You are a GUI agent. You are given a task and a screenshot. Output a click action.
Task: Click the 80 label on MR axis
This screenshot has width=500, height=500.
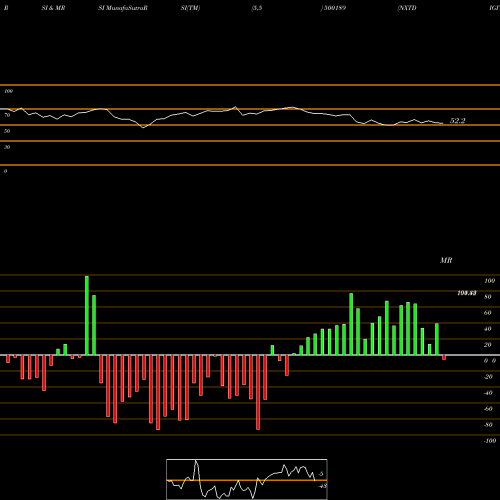[488, 297]
